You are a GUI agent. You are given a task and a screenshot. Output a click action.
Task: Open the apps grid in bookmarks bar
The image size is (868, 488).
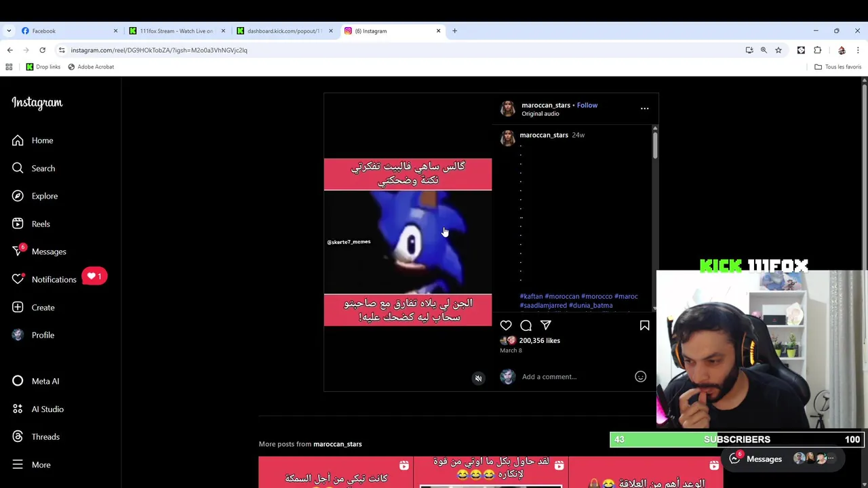(x=9, y=66)
